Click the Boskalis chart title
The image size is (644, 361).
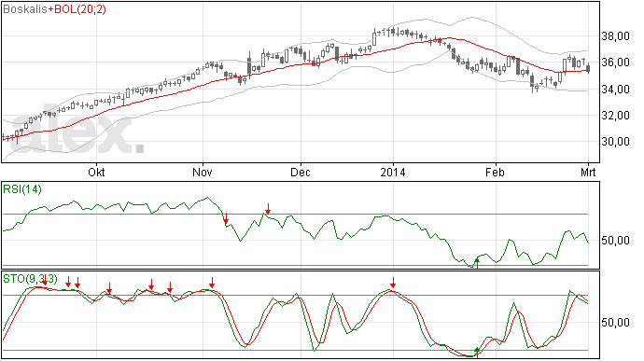click(24, 9)
